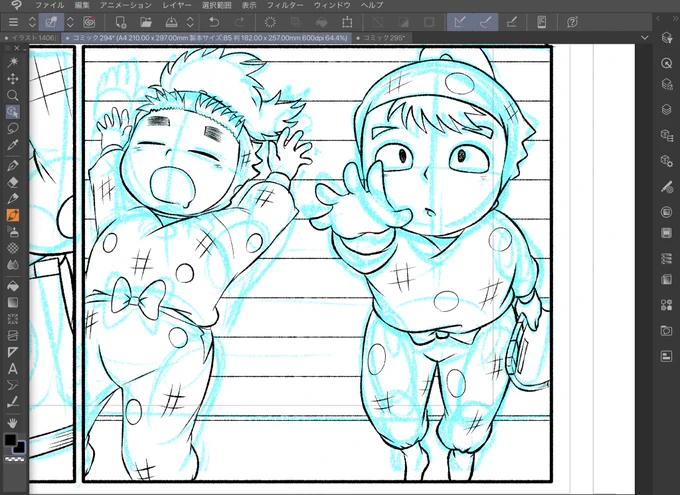Image resolution: width=680 pixels, height=495 pixels.
Task: Open the 選択範囲 menu
Action: tap(216, 5)
